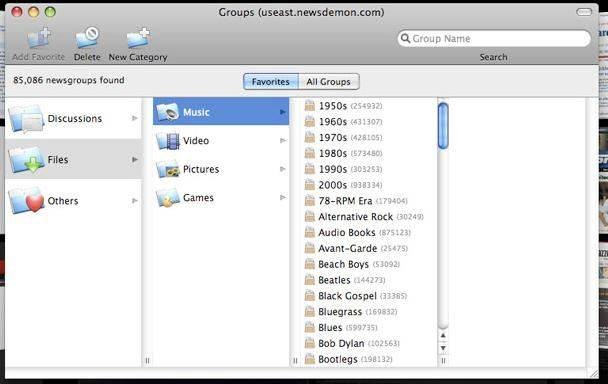
Task: Click the group icon beside 1950s
Action: point(309,106)
